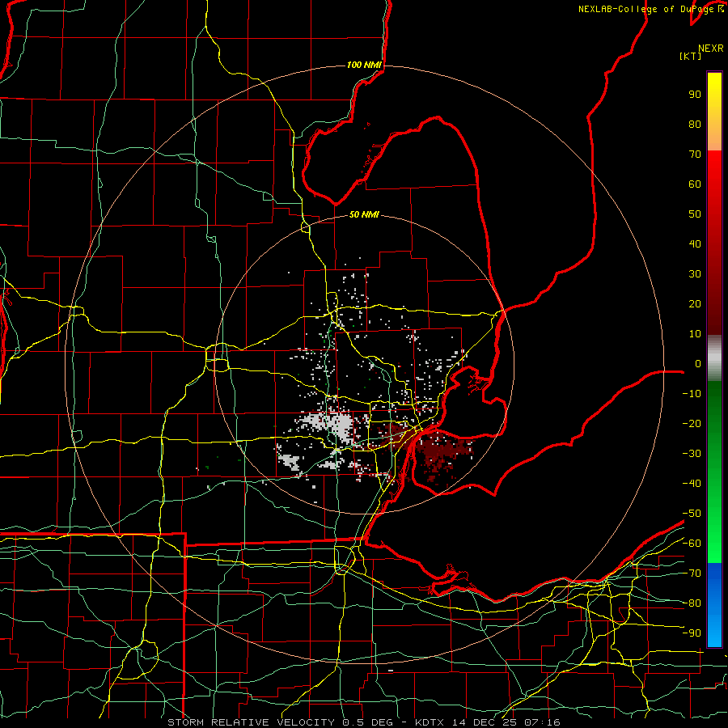The height and width of the screenshot is (728, 728).
Task: Click the 50 NMI range ring label
Action: (364, 214)
